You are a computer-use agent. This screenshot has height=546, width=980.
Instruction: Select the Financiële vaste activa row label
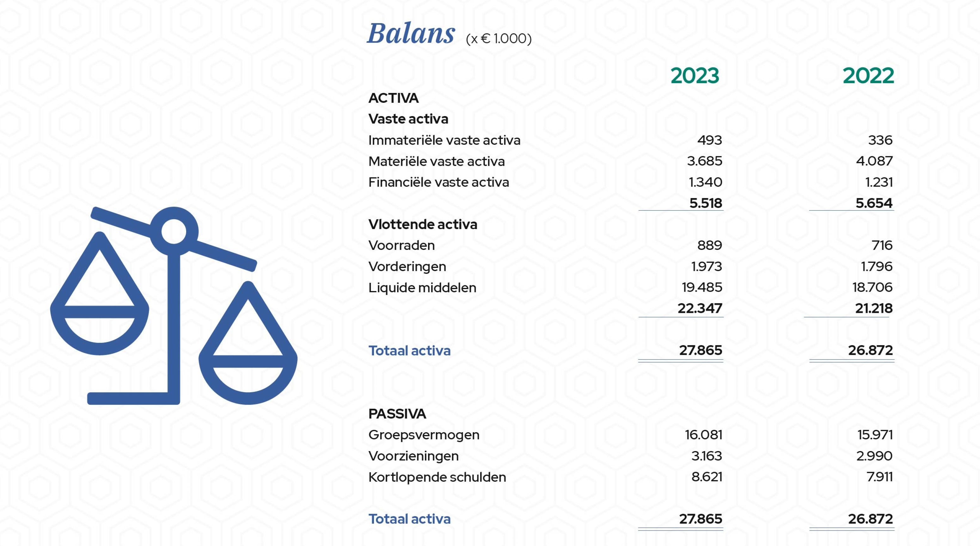(x=438, y=183)
